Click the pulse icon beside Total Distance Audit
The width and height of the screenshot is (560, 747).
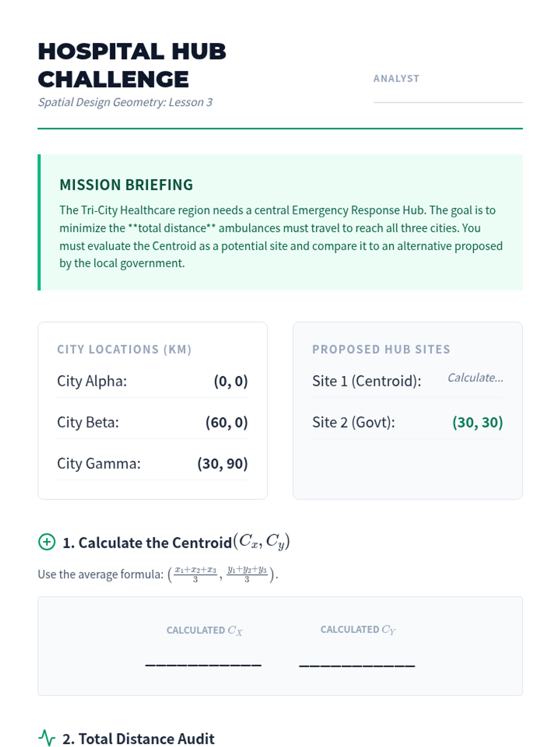47,738
